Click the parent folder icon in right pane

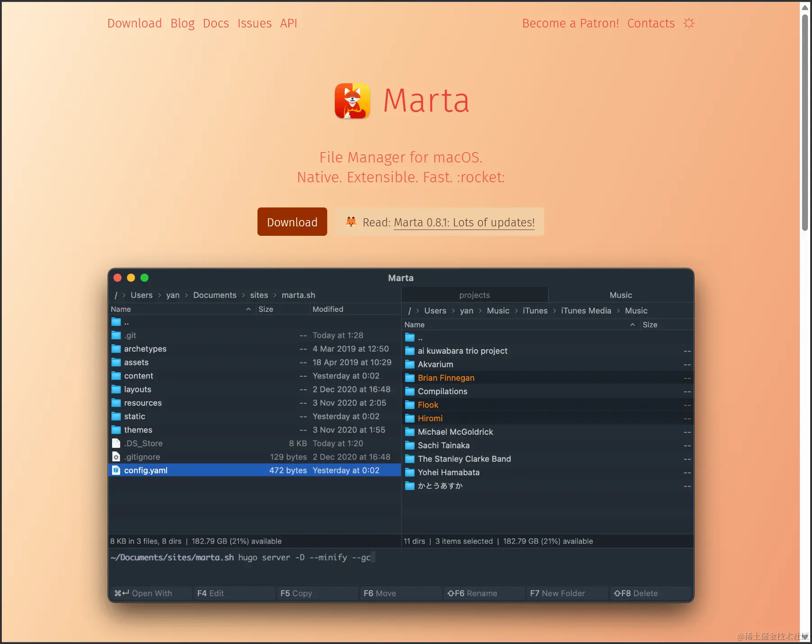coord(410,338)
